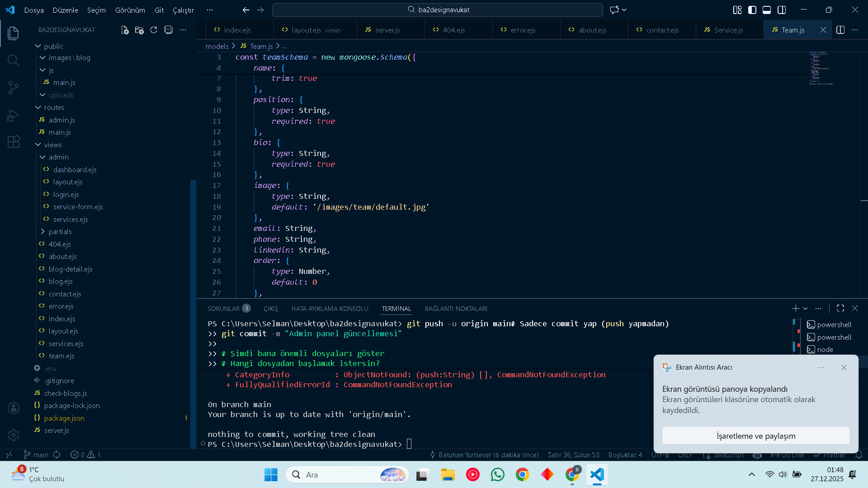Close the terminal panel

pyautogui.click(x=855, y=308)
